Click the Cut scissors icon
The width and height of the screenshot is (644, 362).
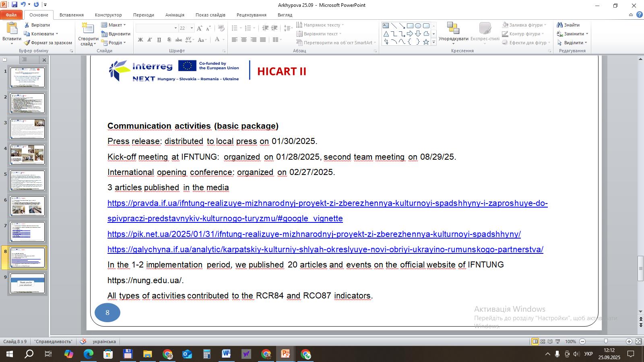(27, 25)
